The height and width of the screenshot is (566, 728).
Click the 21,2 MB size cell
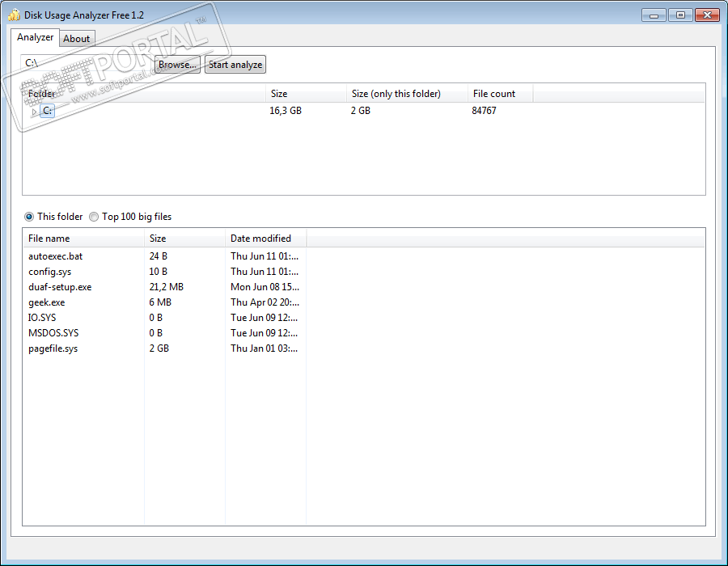pyautogui.click(x=166, y=287)
